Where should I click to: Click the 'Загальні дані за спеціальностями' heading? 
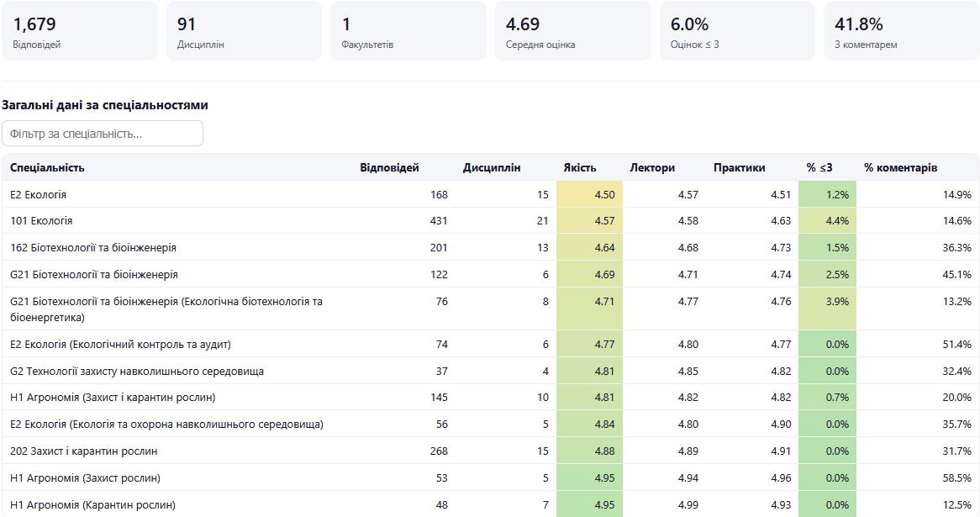(x=105, y=105)
